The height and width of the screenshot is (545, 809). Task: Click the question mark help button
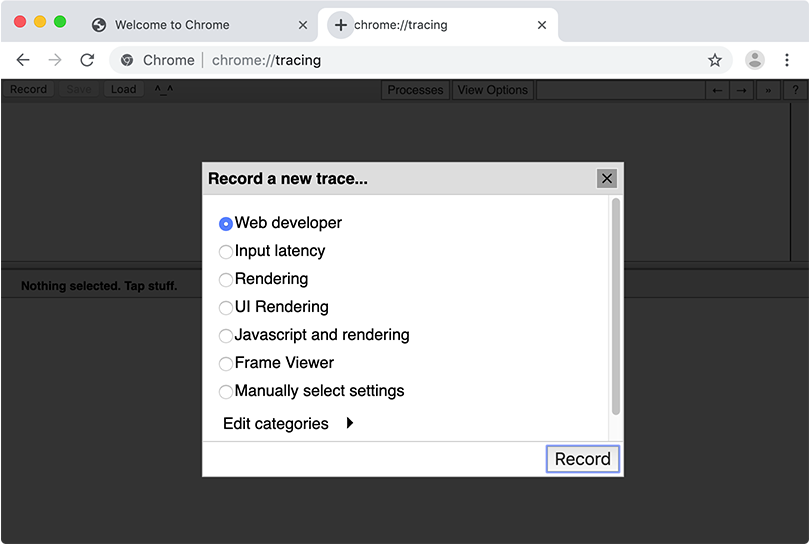pos(795,90)
